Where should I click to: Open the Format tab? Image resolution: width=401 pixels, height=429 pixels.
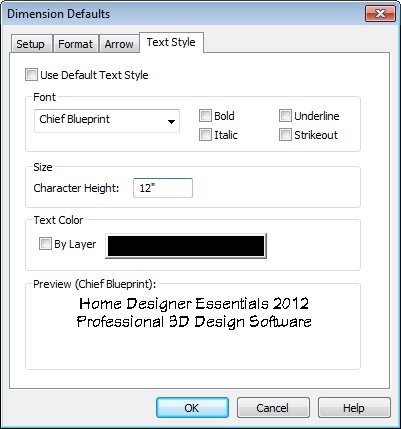pos(76,44)
